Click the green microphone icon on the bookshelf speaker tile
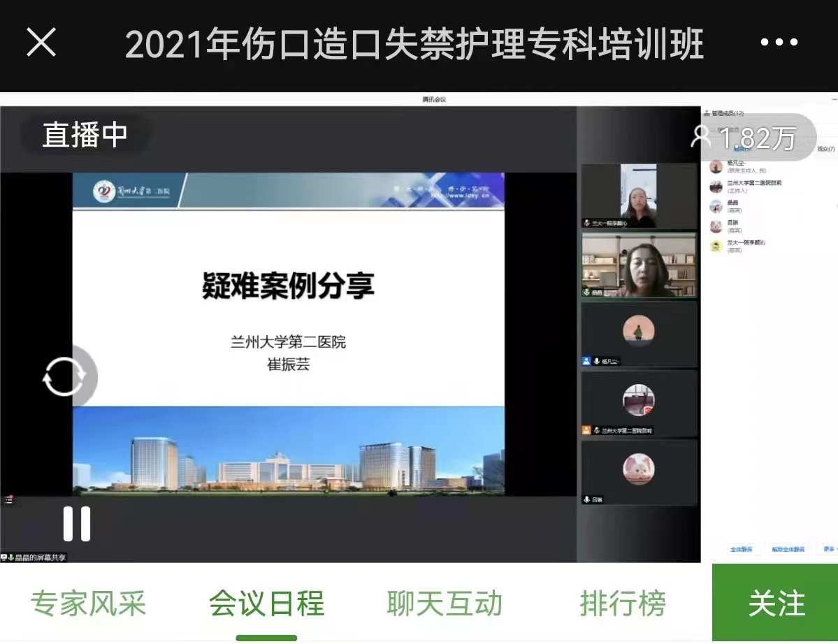838x644 pixels. click(x=587, y=292)
